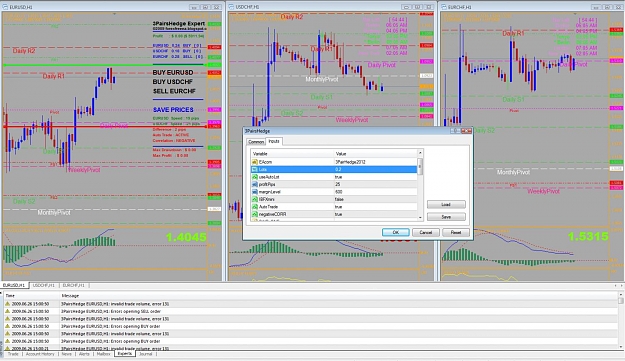
Task: Select the useAutoLot variable icon
Action: pos(255,177)
